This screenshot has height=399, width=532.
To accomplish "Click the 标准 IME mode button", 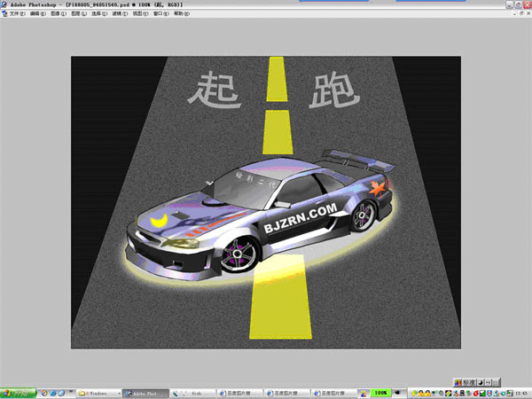I will click(469, 383).
